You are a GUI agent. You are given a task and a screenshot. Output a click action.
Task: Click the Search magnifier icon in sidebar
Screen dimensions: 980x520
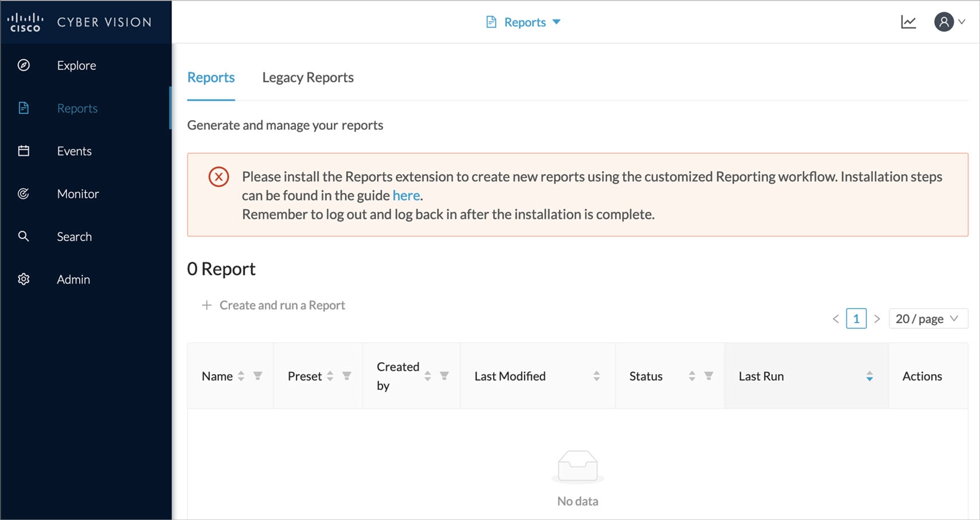click(24, 236)
